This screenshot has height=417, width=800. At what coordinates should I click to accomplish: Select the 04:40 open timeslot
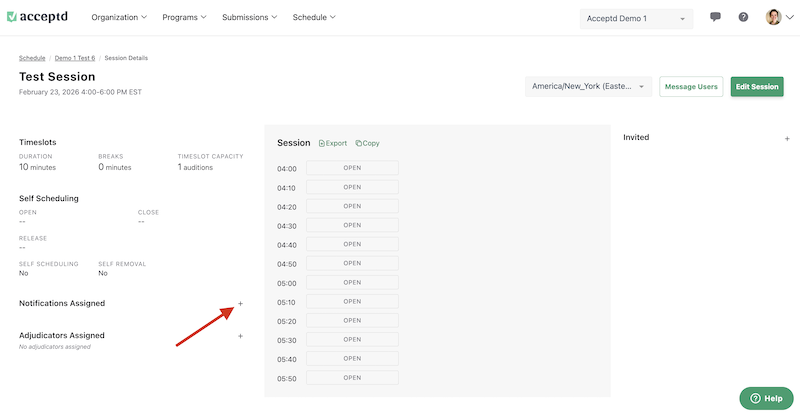352,244
